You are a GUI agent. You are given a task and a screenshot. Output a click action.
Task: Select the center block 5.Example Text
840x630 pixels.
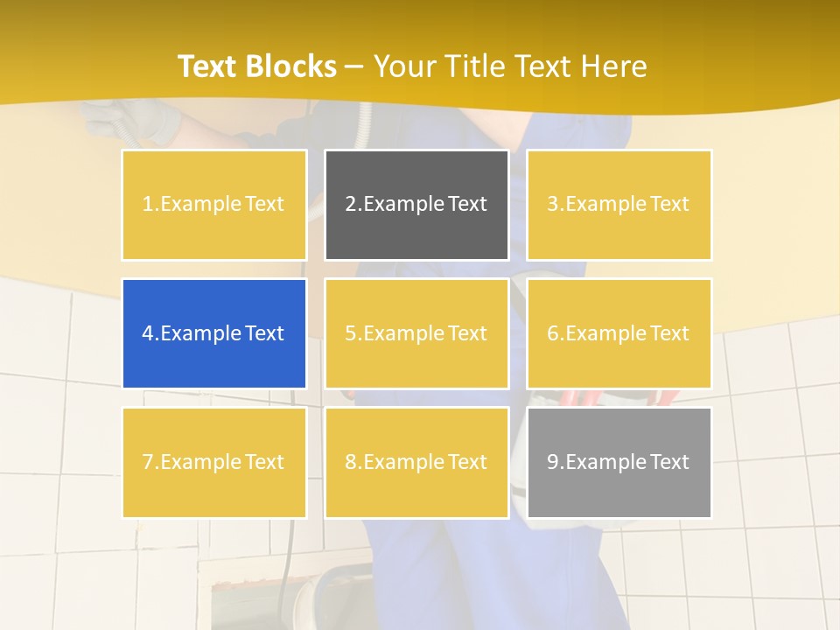[416, 333]
